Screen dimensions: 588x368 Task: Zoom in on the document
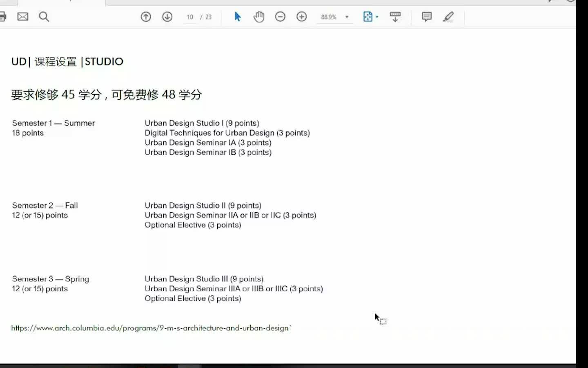(301, 17)
